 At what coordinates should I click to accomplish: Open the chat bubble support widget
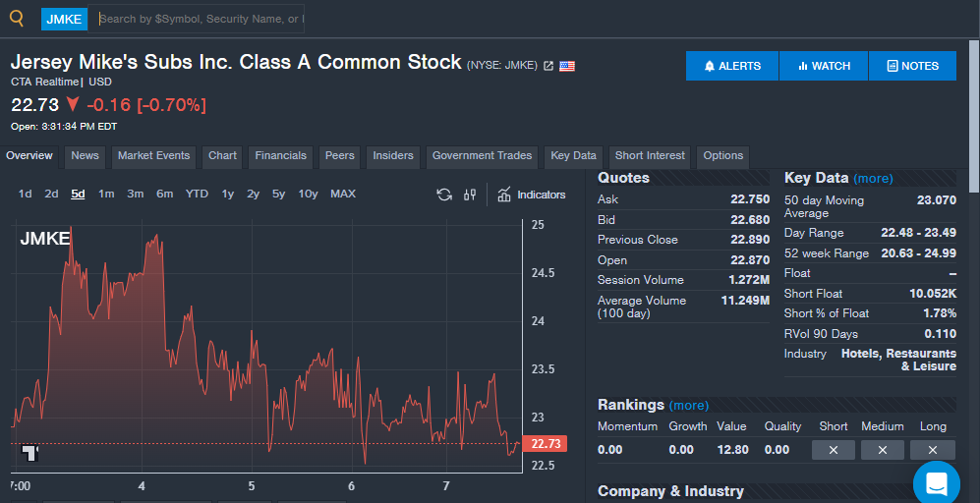(936, 483)
